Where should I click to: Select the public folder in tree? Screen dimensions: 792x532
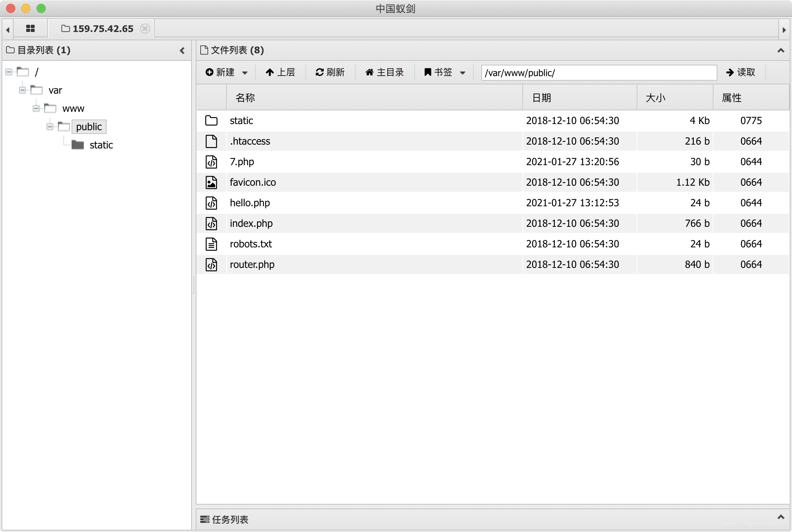point(89,127)
